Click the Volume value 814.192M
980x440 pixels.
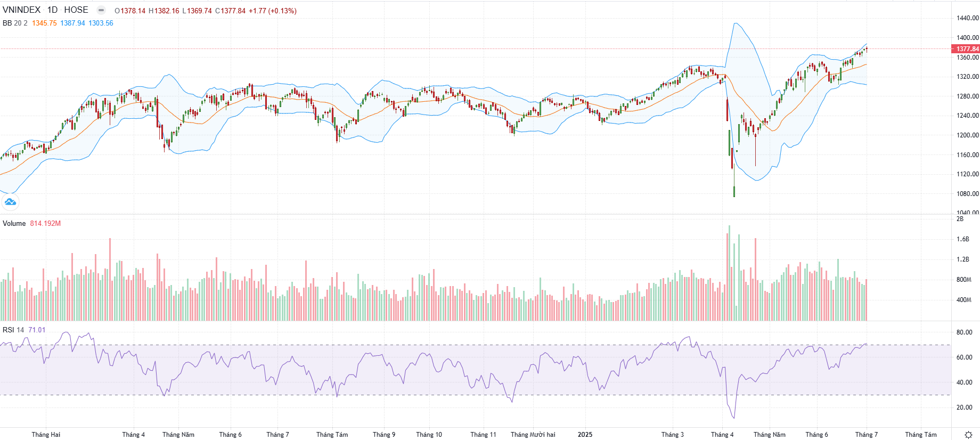45,223
